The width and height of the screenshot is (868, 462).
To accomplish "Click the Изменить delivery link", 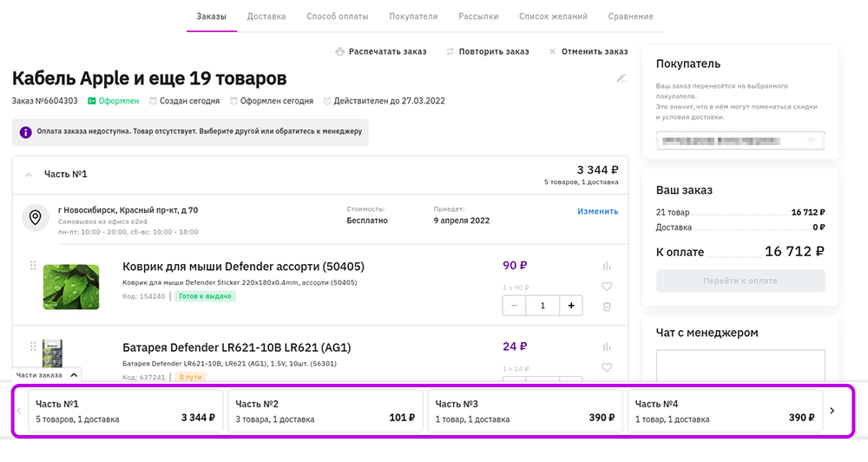I will coord(597,211).
